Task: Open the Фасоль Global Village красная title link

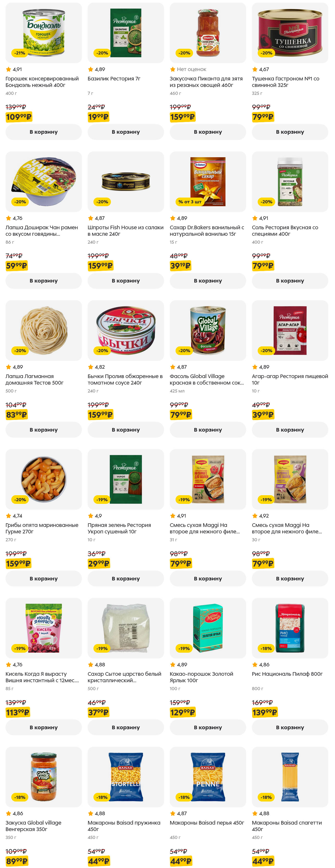Action: 207,380
